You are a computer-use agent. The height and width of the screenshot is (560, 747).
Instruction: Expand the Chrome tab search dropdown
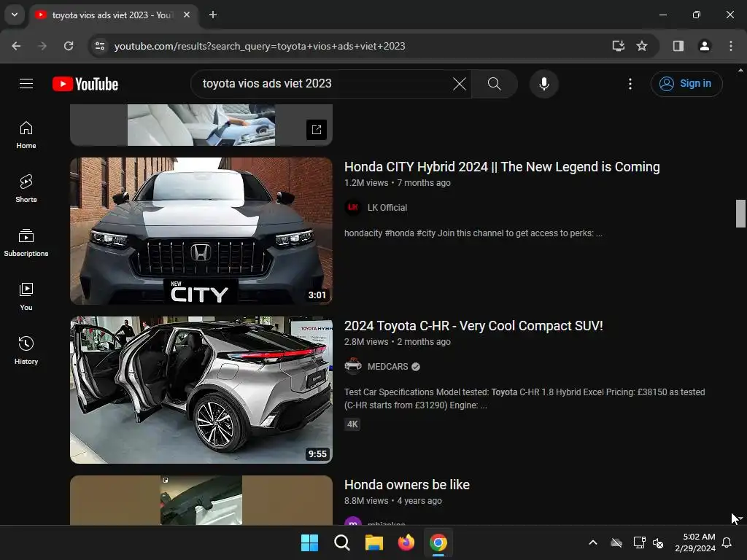tap(15, 15)
